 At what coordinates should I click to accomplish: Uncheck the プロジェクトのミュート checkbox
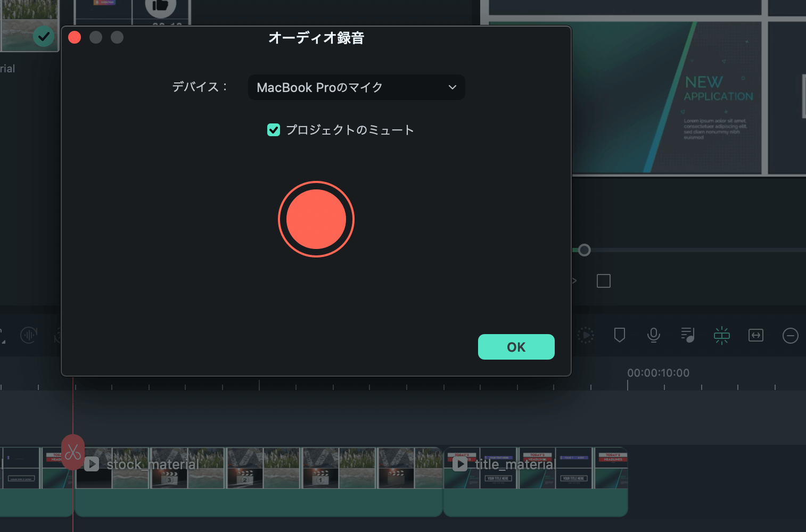point(274,130)
